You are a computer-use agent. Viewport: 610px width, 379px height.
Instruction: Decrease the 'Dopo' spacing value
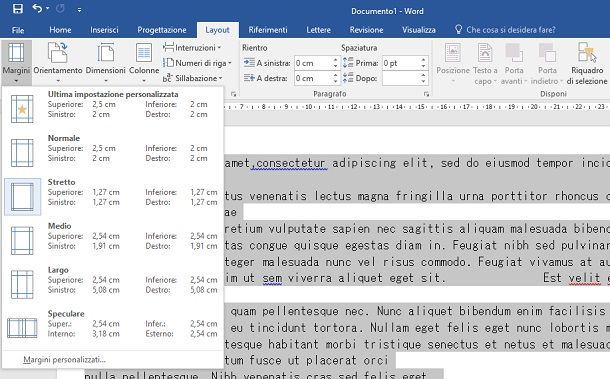tap(424, 82)
